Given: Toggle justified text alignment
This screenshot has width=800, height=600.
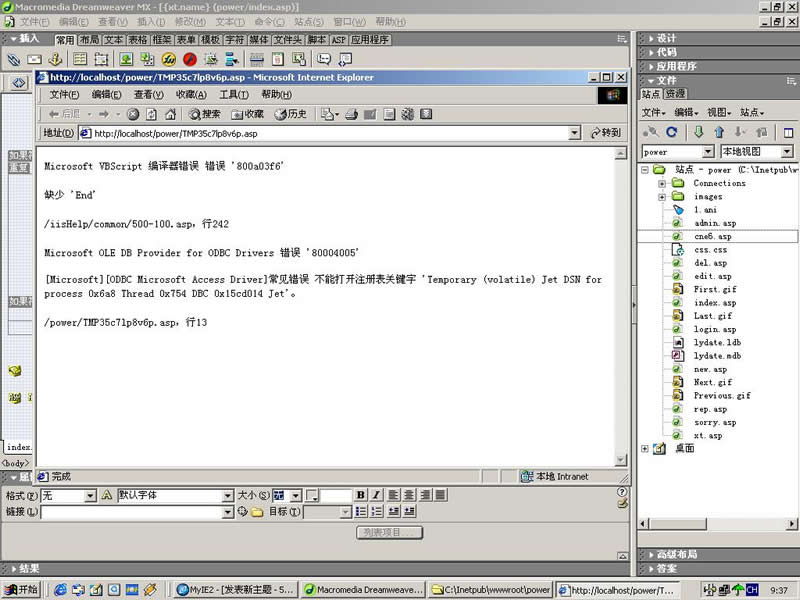Looking at the screenshot, I should tap(441, 495).
